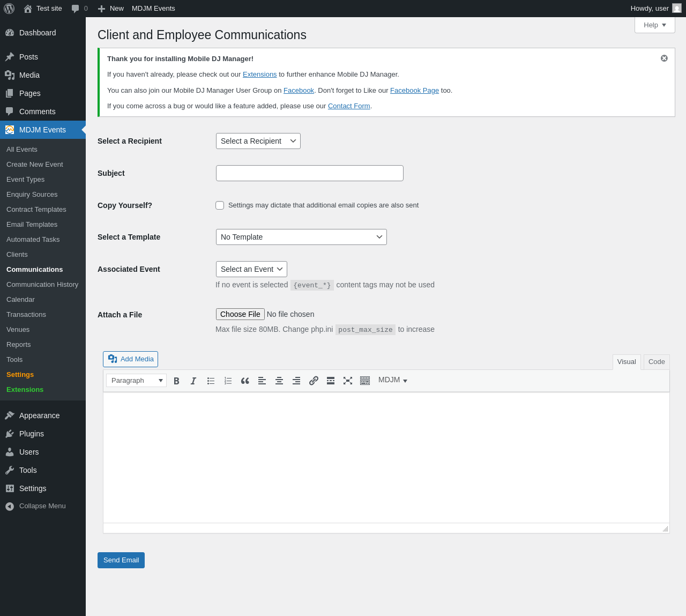The image size is (686, 616).
Task: Open Communication History in the sidebar
Action: [42, 285]
